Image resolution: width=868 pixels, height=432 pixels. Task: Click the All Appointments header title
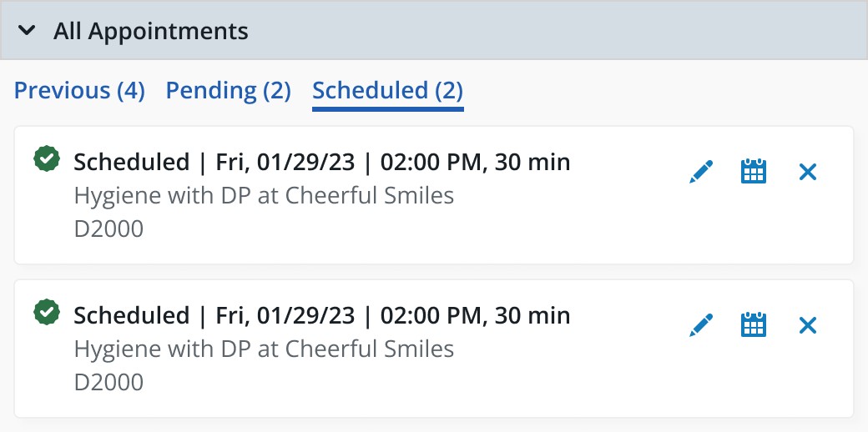click(x=150, y=31)
